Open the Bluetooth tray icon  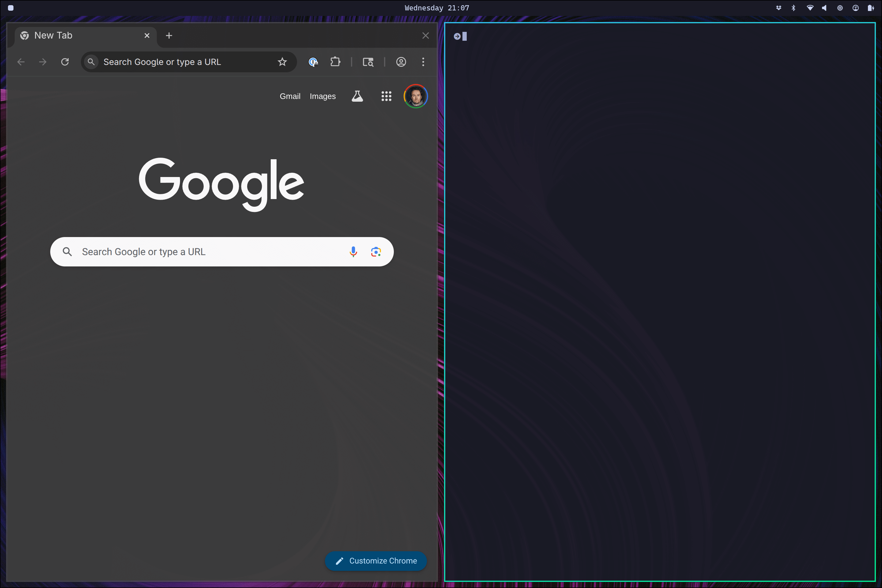pos(793,8)
